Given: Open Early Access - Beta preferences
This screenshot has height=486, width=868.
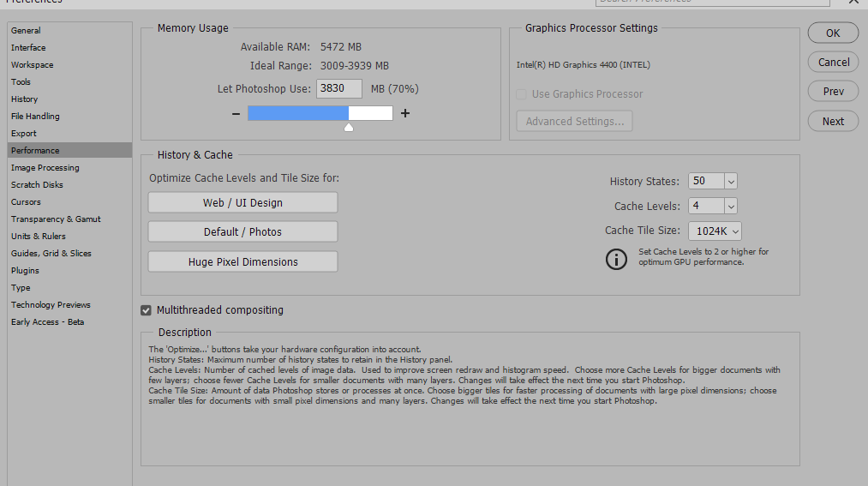Looking at the screenshot, I should click(69, 322).
